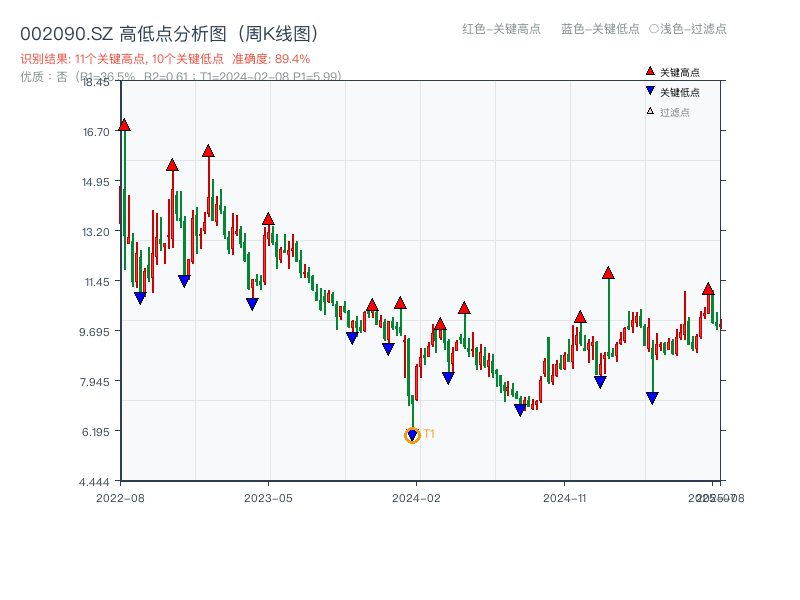Toggle 过滤点 series label in chart legend
The height and width of the screenshot is (600, 800).
click(x=674, y=112)
